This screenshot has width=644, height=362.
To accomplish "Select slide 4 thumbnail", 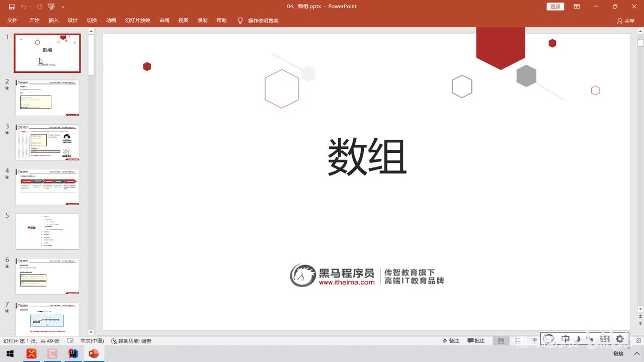I will click(47, 187).
